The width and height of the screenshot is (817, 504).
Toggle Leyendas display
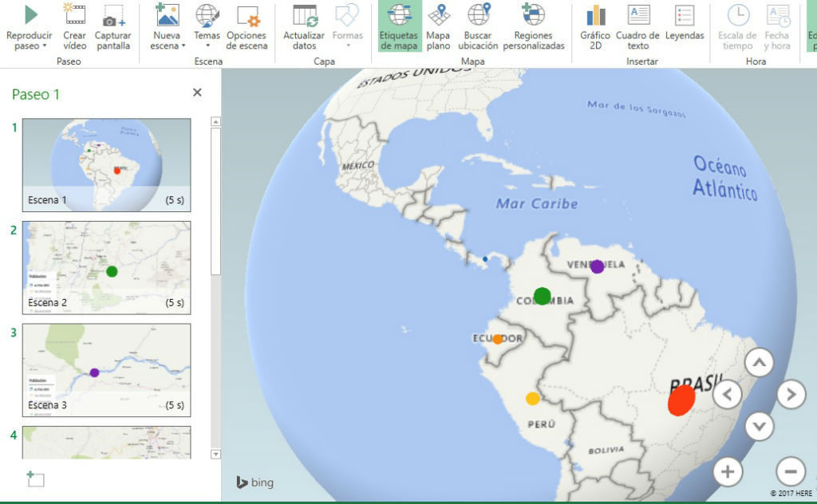coord(684,15)
